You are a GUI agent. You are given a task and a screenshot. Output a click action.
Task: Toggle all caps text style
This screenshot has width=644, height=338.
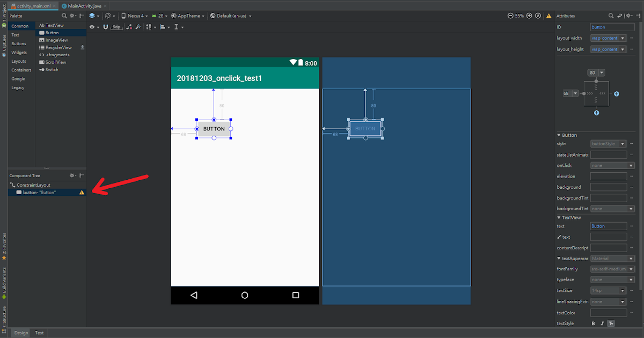coord(611,324)
